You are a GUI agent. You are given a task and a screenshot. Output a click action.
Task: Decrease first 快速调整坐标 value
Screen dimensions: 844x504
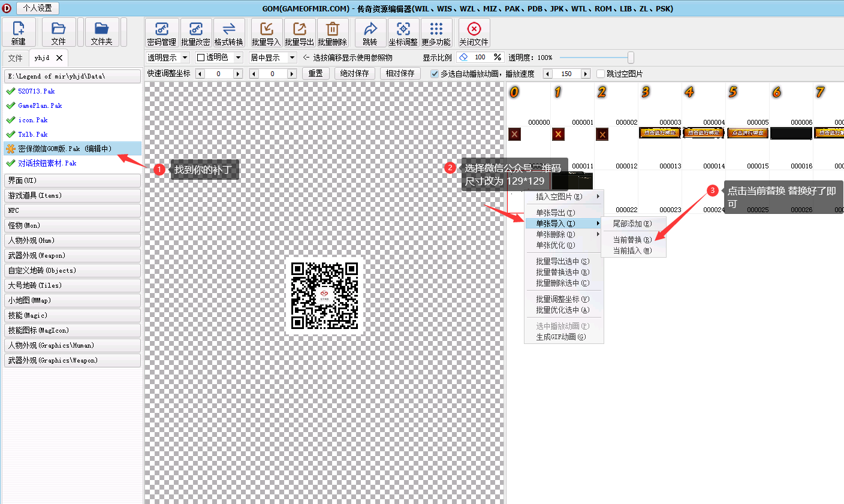tap(200, 74)
